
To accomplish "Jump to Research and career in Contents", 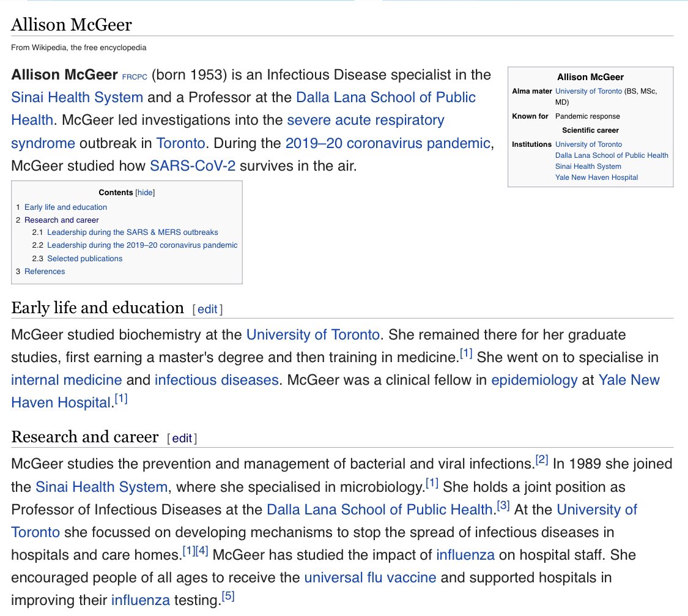I will [61, 220].
